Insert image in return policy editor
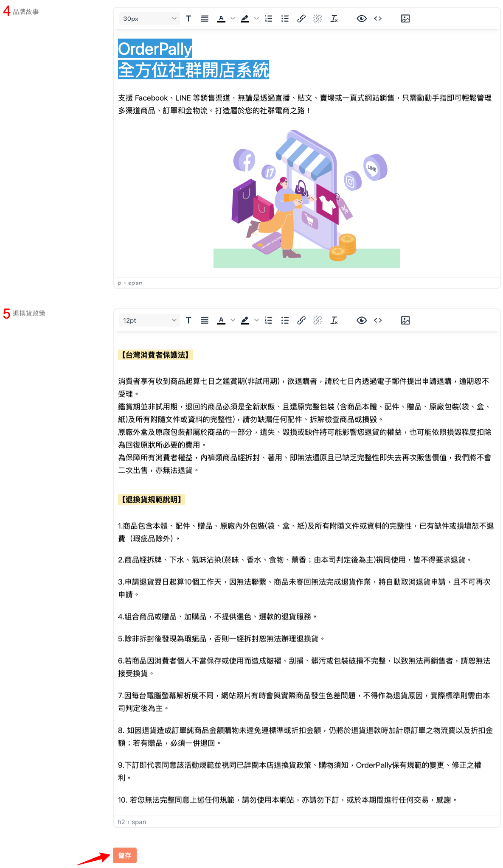The image size is (503, 868). (x=405, y=321)
